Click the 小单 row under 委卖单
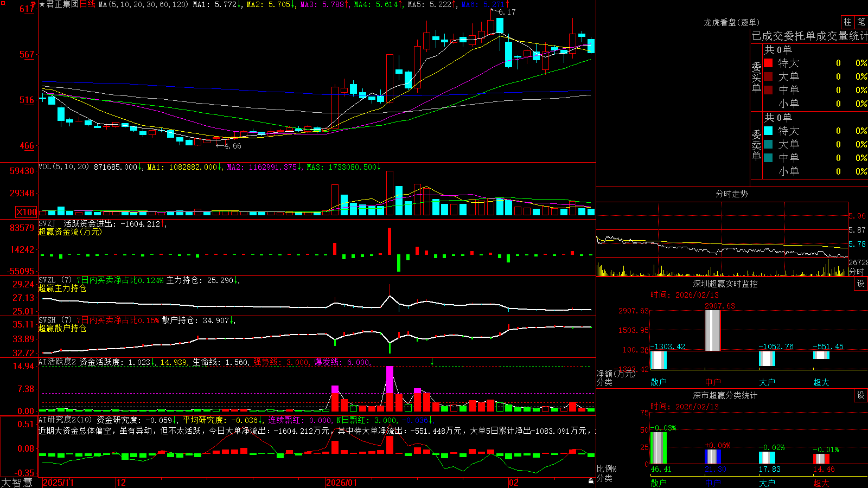Viewport: 868px width, 488px height. (815, 171)
